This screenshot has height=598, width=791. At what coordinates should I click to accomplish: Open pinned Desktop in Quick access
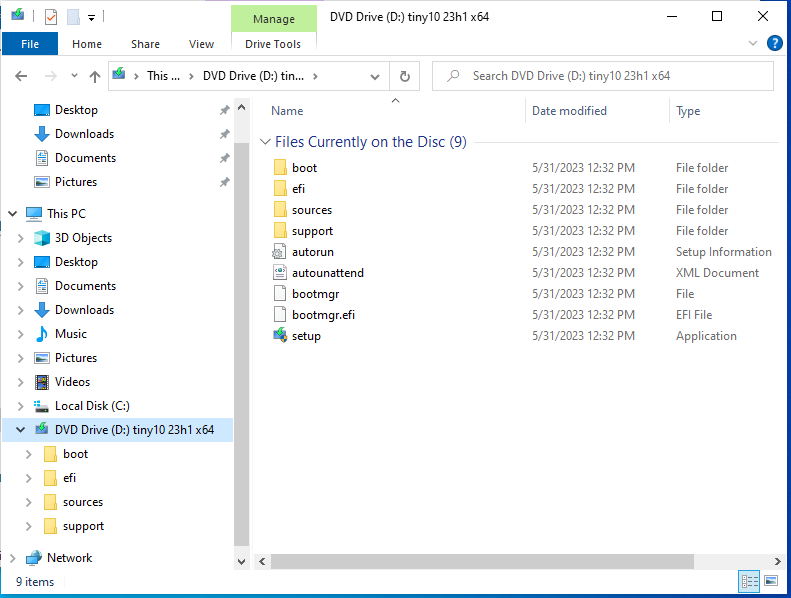(76, 110)
